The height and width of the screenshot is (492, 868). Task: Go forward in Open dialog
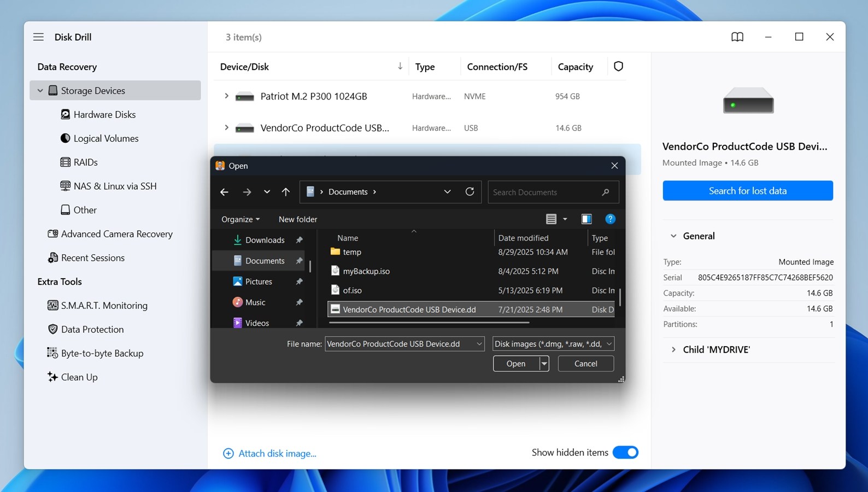point(247,192)
